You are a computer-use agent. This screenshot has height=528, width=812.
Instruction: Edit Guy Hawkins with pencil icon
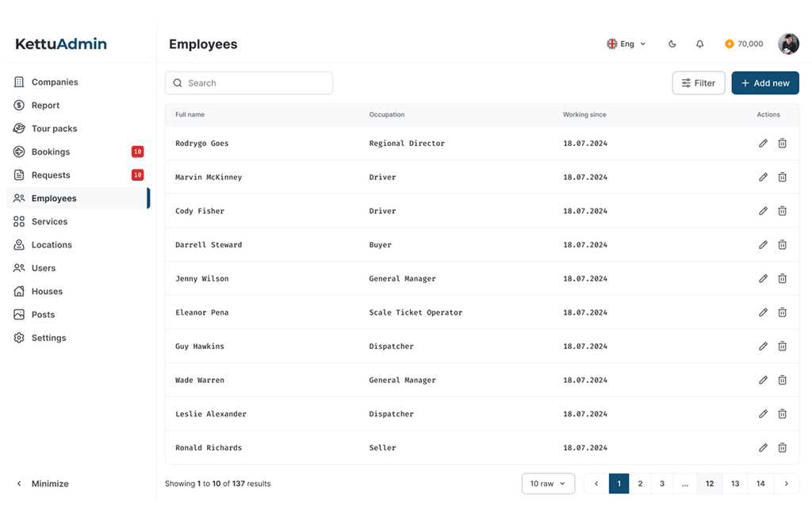763,346
